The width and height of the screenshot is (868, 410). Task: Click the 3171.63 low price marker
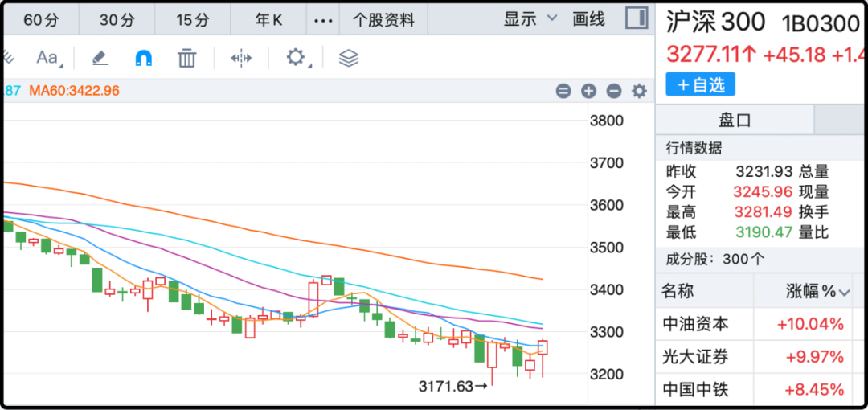(452, 386)
